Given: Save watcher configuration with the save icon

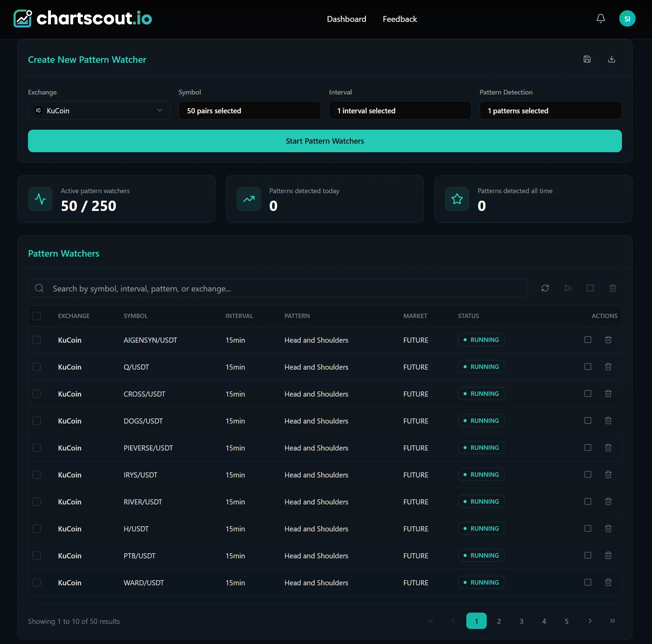Looking at the screenshot, I should 587,59.
